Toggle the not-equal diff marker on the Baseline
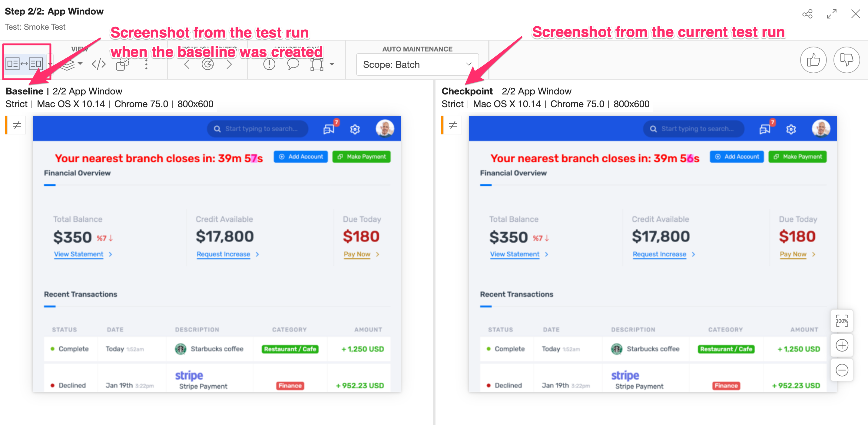The width and height of the screenshot is (868, 425). click(17, 125)
